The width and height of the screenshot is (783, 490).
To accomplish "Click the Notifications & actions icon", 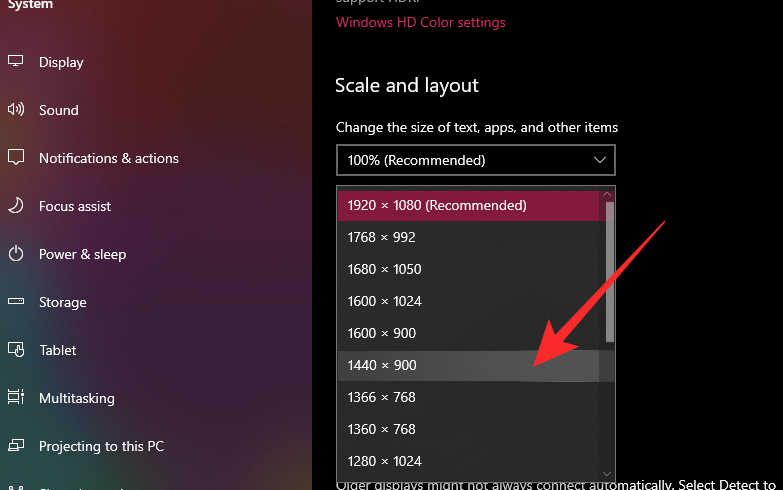I will [x=16, y=158].
